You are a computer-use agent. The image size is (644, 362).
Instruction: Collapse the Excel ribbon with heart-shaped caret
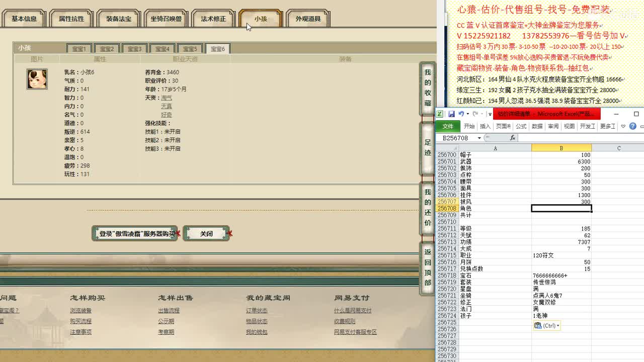(623, 126)
